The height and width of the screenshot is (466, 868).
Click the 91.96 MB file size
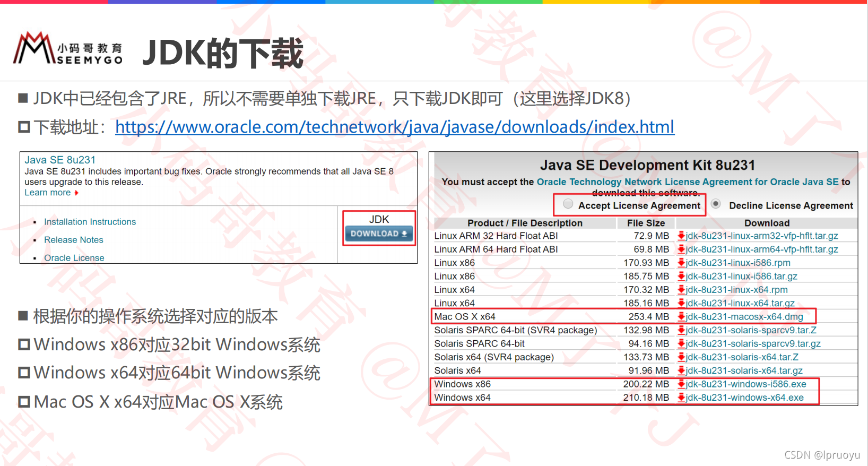[x=648, y=370]
